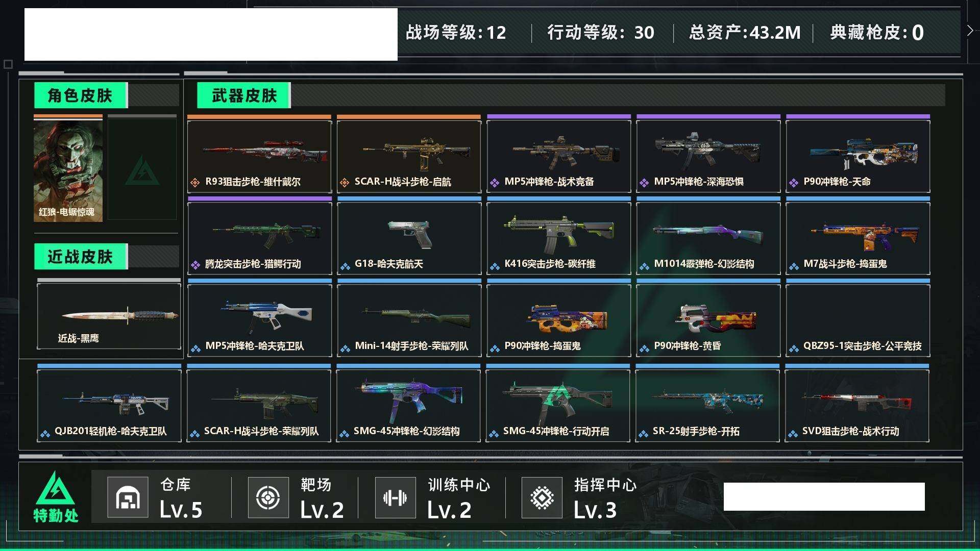Select the 近战-黑鹰 knife skin card
The image size is (980, 551).
109,316
